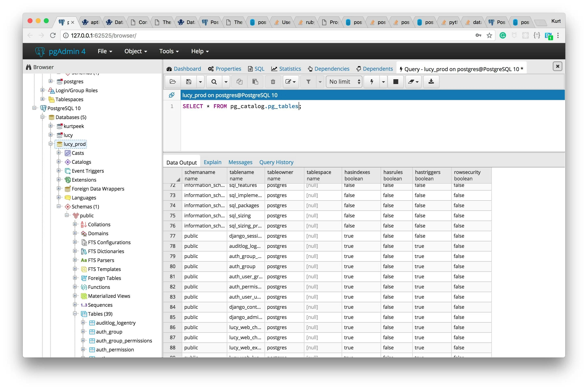Click the Filter funnel icon
588x390 pixels.
coord(308,82)
